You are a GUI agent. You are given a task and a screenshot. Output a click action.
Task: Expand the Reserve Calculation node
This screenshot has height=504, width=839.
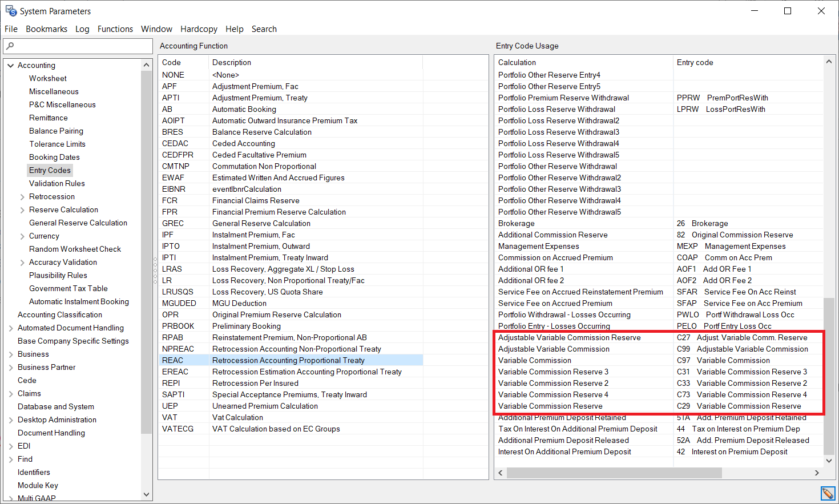click(22, 210)
